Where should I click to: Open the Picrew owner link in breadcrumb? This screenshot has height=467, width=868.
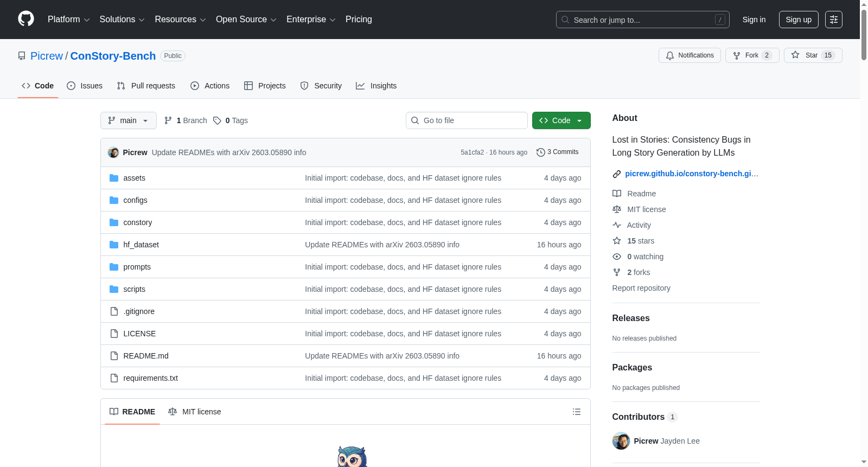(47, 56)
